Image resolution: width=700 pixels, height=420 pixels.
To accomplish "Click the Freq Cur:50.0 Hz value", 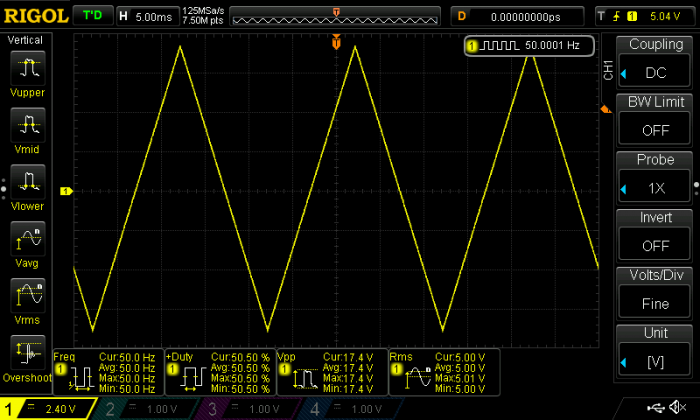I will 127,358.
